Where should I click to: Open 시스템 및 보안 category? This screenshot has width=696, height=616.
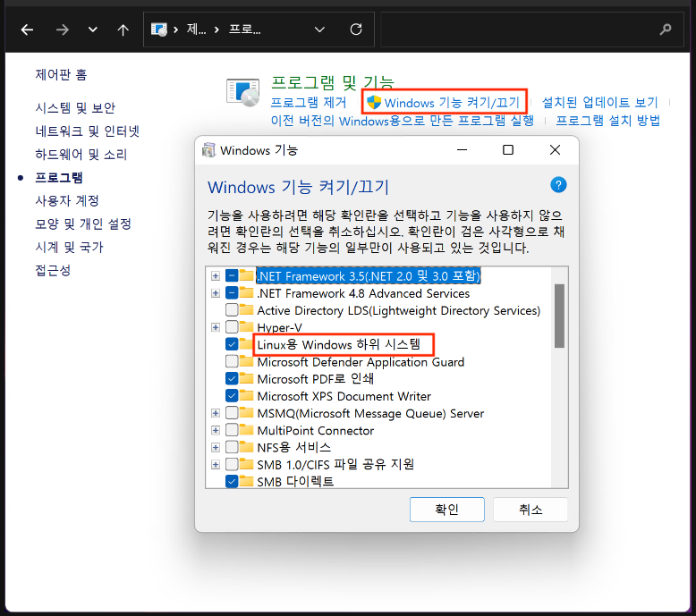coord(75,108)
